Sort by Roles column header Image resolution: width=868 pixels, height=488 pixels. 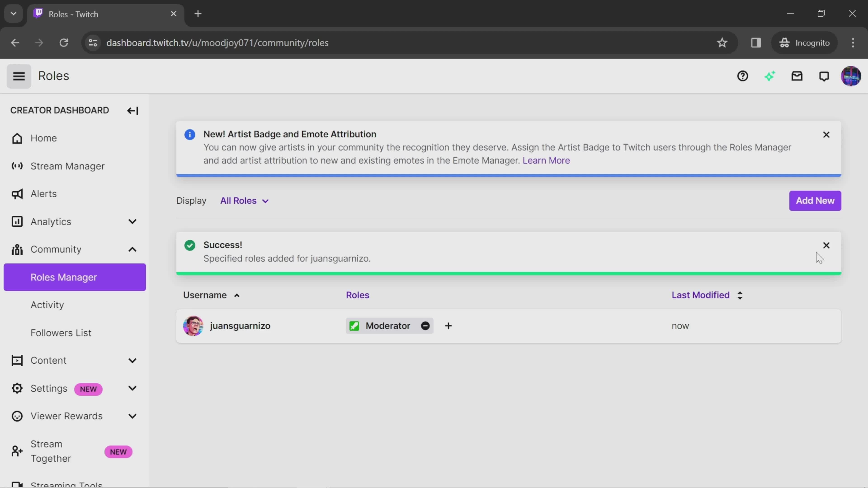(x=357, y=295)
